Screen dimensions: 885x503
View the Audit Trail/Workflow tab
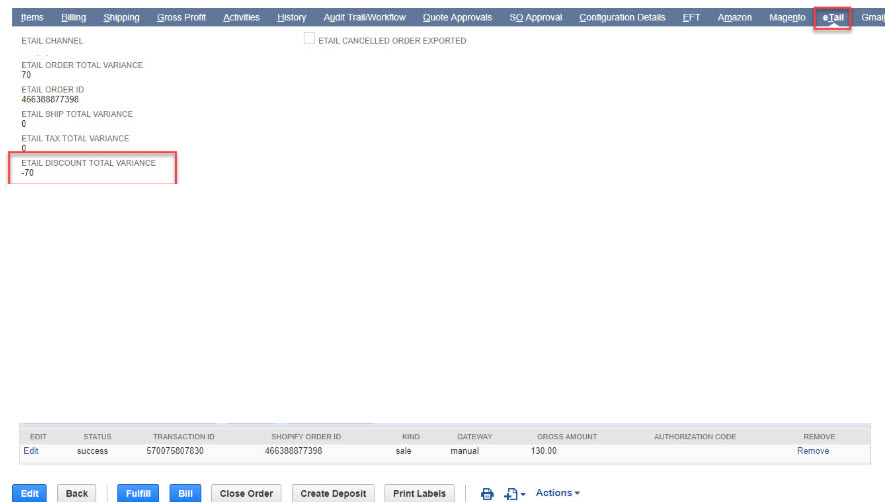pyautogui.click(x=364, y=18)
